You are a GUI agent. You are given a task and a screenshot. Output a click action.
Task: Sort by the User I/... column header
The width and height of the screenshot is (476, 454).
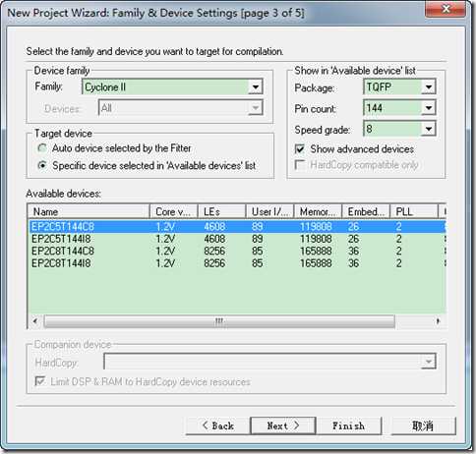(x=270, y=211)
